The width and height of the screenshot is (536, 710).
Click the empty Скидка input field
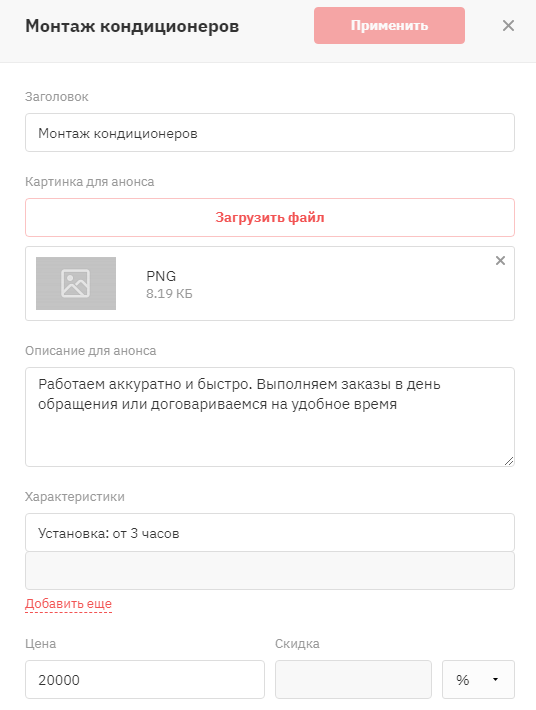coord(353,679)
